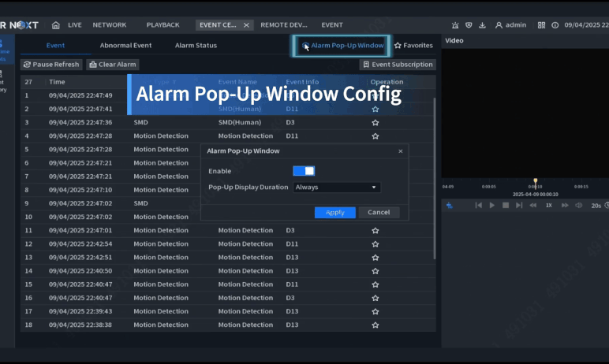
Task: Switch to the Alarm Status tab
Action: tap(196, 46)
